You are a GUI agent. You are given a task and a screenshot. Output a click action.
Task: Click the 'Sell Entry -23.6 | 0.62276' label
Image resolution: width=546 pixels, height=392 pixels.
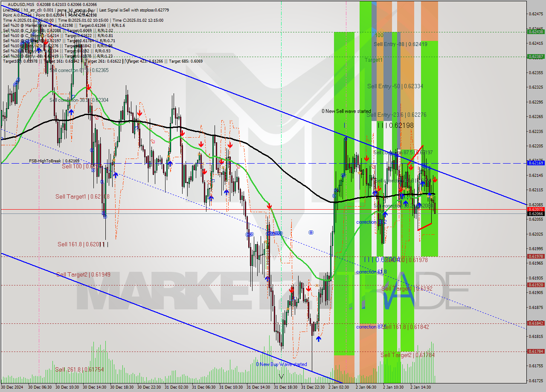click(396, 115)
